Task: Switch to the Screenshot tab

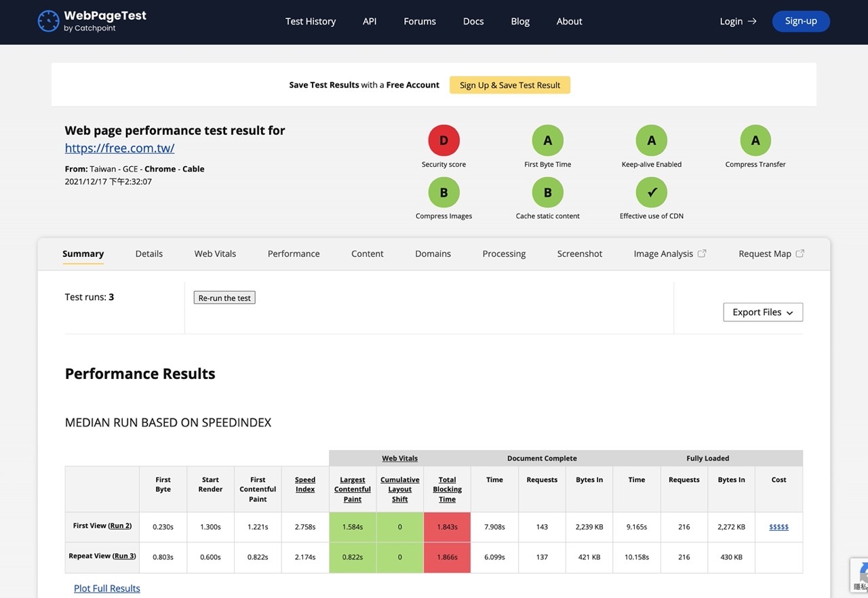Action: [580, 254]
